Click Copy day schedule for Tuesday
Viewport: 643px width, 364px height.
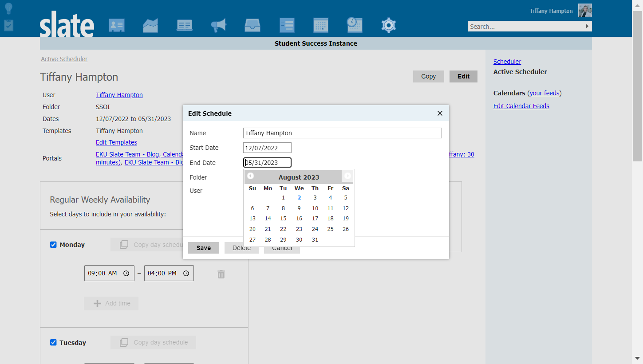click(153, 342)
